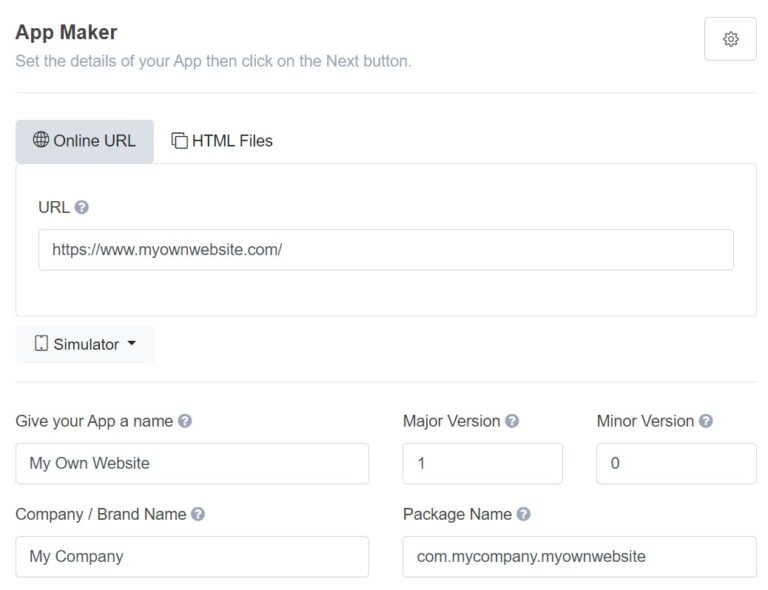Expand the Simulator dropdown
Screen dimensions: 768x590
(x=131, y=344)
